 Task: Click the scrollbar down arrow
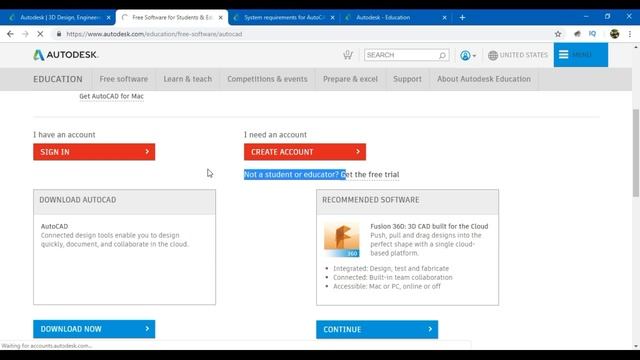pyautogui.click(x=636, y=346)
